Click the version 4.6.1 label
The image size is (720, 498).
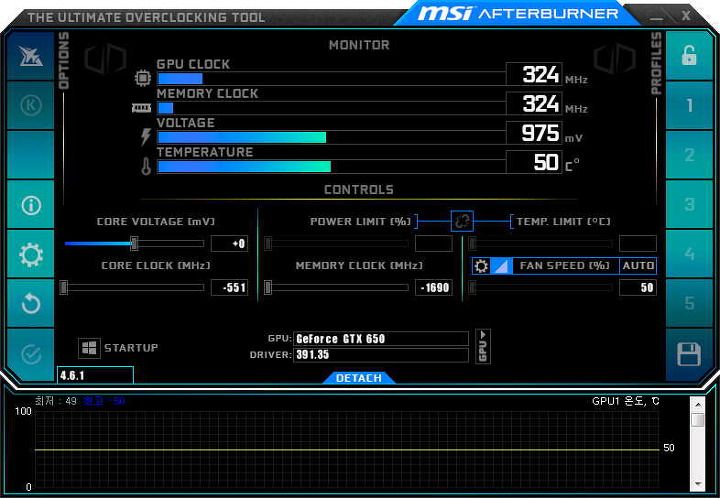tap(95, 375)
